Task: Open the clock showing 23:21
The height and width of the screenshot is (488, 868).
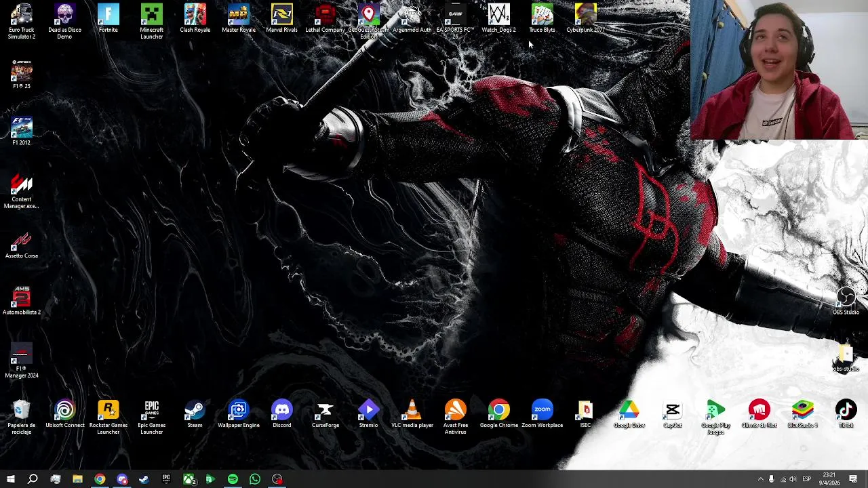Action: point(829,479)
